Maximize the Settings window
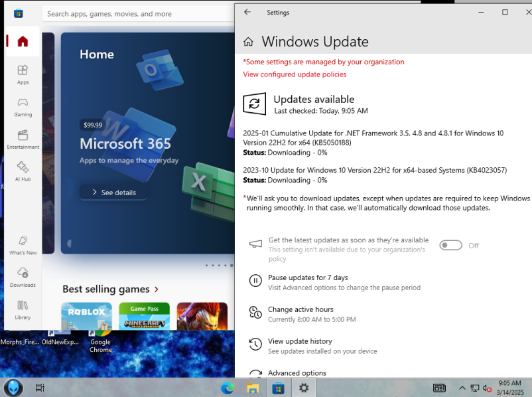532x397 pixels. (x=505, y=12)
